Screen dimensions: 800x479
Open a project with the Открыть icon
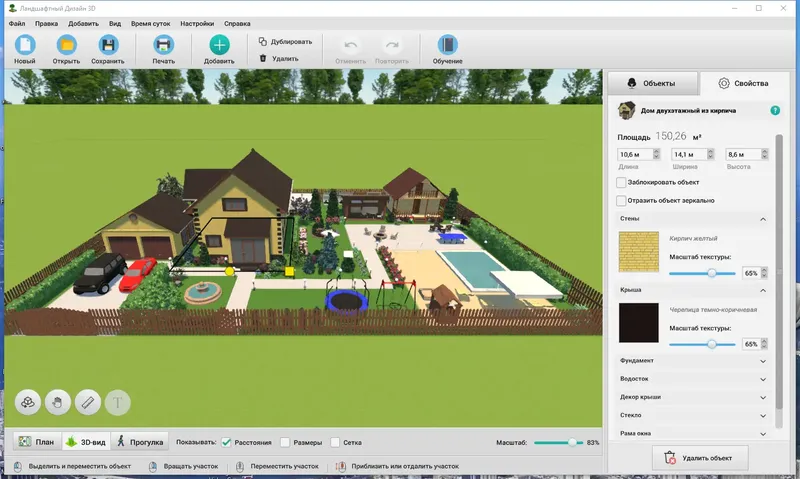pos(66,45)
